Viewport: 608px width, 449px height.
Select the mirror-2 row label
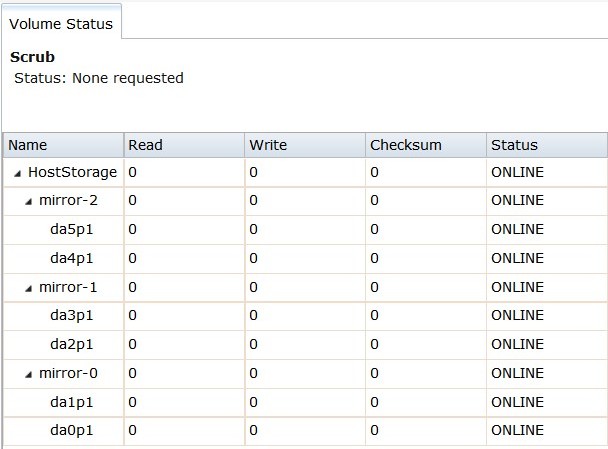pos(68,200)
